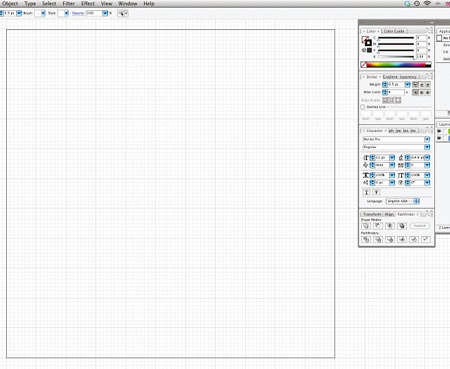The image size is (450, 369).
Task: Open the Language dropdown
Action: (403, 201)
